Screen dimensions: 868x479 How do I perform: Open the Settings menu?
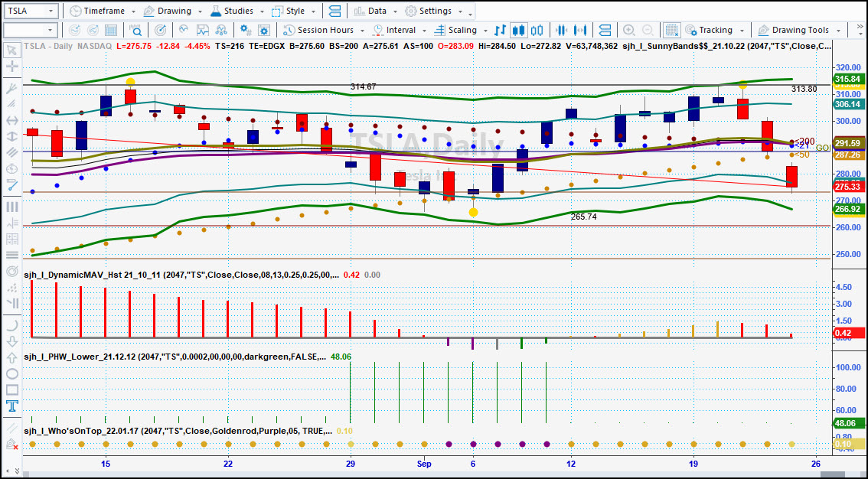pos(435,11)
